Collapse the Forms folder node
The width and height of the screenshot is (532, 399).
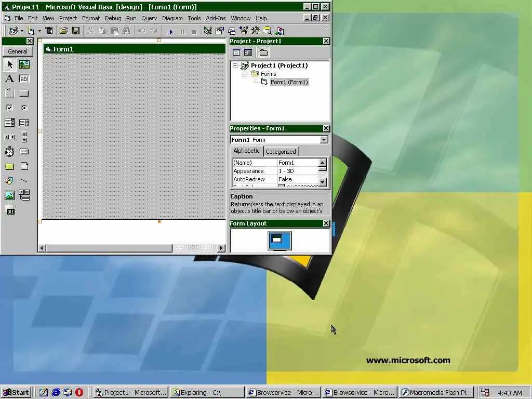245,74
